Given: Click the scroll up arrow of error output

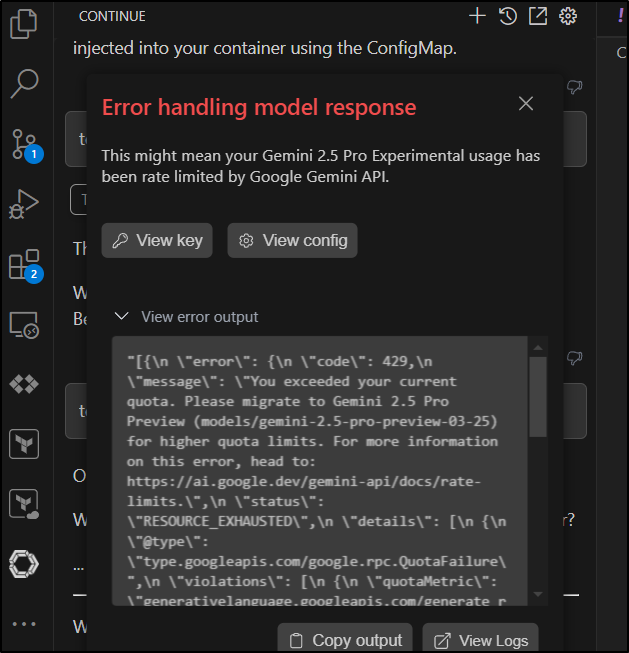Looking at the screenshot, I should (x=538, y=347).
